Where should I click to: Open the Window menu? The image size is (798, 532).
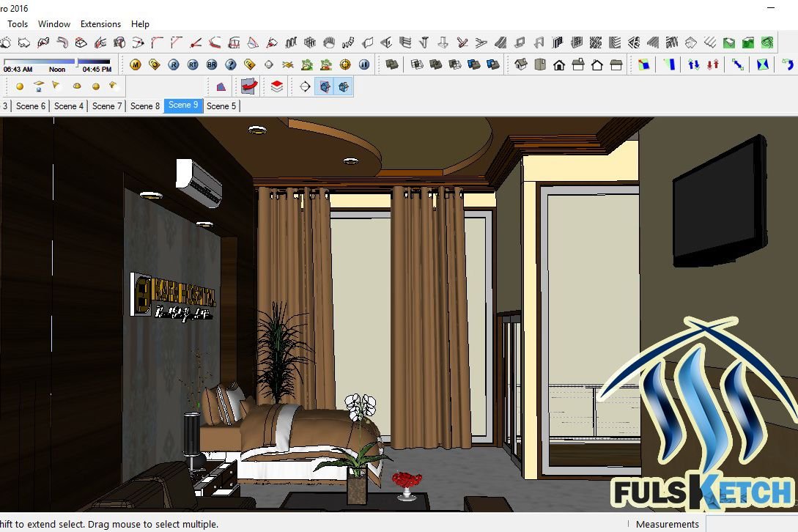54,24
